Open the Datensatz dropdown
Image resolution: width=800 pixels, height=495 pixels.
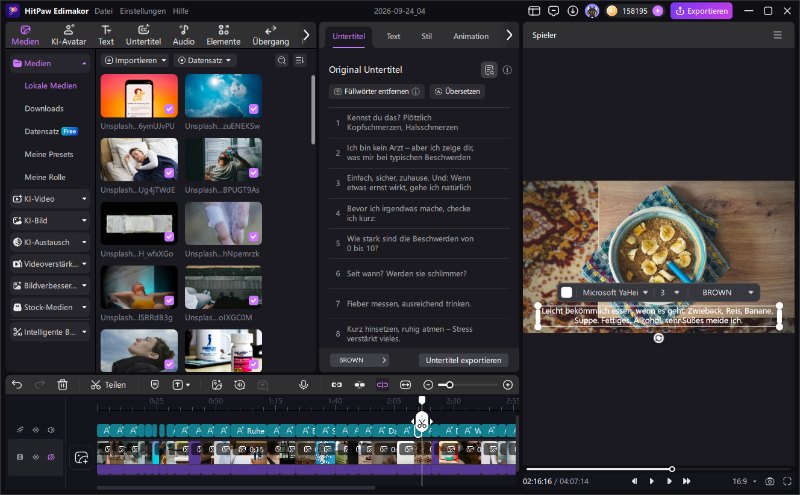pyautogui.click(x=204, y=60)
